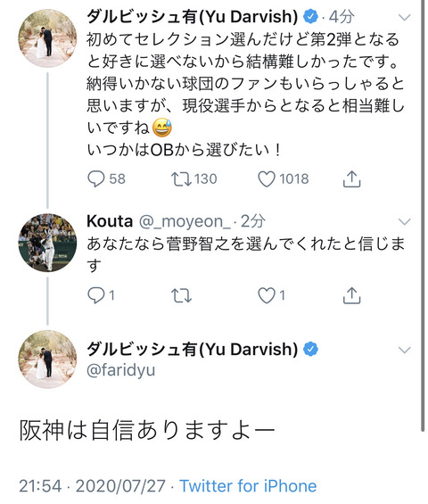Open Darvish's profile picture in the top tweet
Screen dimensions: 428x504
47,38
